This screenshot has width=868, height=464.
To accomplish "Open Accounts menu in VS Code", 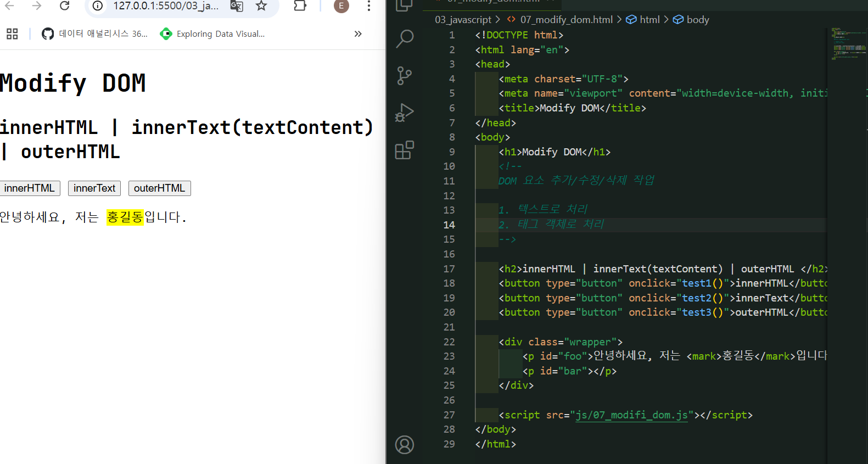I will pos(405,445).
